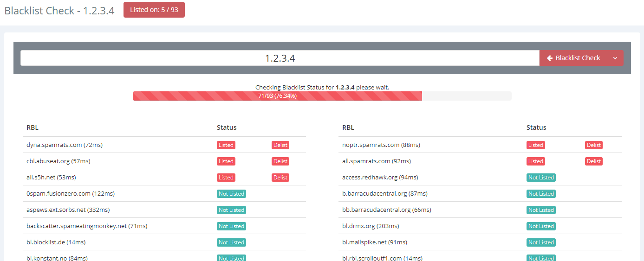Click Delist for noptr.spamrats.com
644x261 pixels.
[x=593, y=145]
